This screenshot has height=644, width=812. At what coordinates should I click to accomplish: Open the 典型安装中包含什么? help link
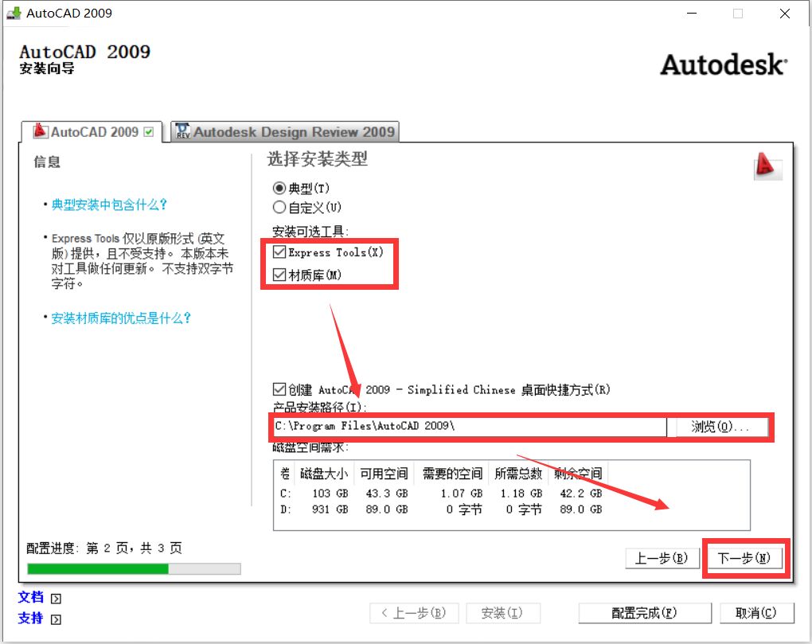pos(109,205)
